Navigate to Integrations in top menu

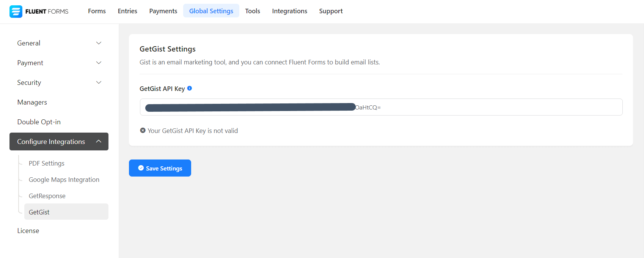[290, 11]
